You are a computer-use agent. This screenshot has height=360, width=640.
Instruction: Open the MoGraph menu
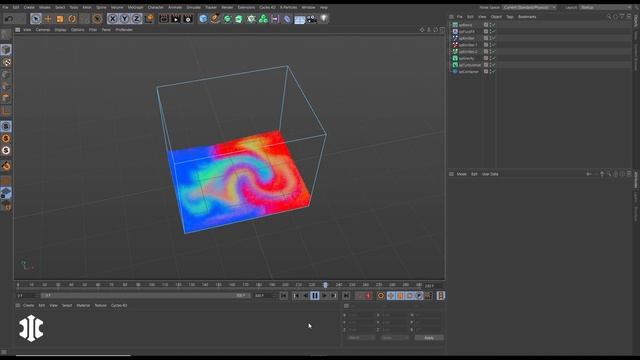click(136, 7)
